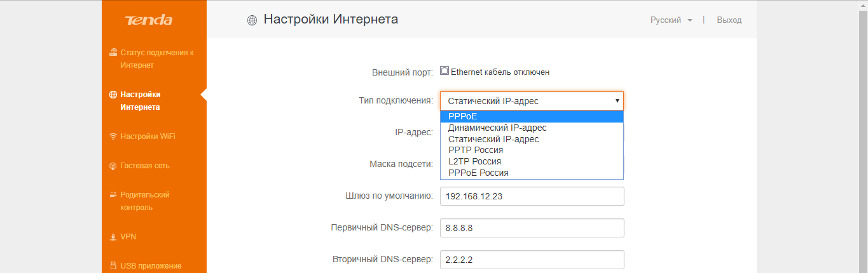Viewport: 868px width, 273px height.
Task: Click the Internet status sidebar icon
Action: pos(113,53)
